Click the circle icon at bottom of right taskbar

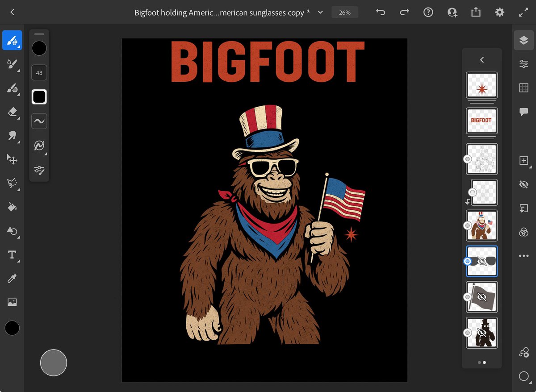coord(524,376)
